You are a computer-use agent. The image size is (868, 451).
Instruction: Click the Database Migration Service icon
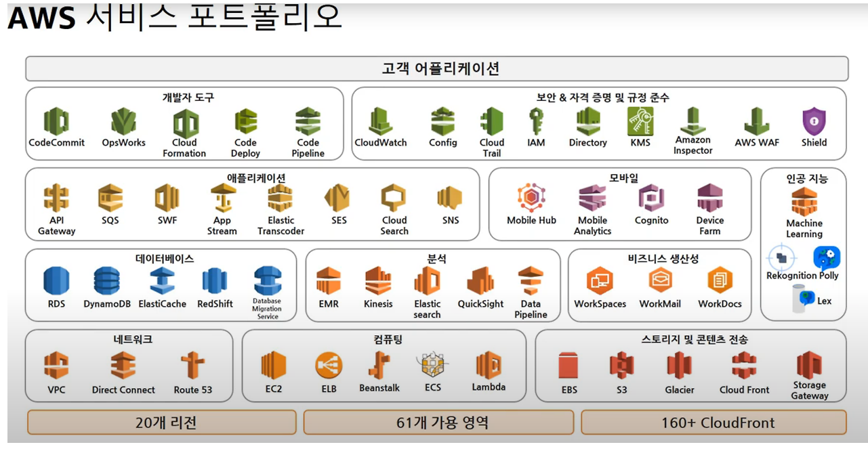click(x=267, y=280)
